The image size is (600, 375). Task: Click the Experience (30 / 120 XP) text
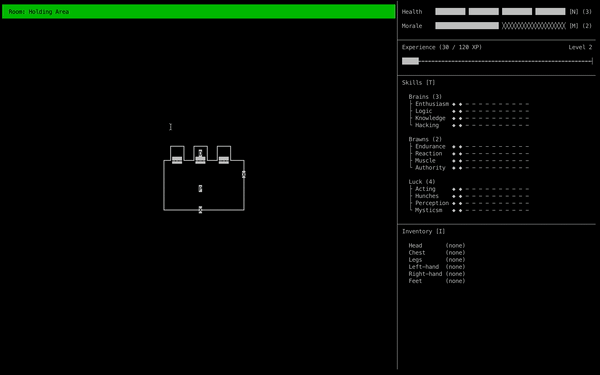(442, 47)
